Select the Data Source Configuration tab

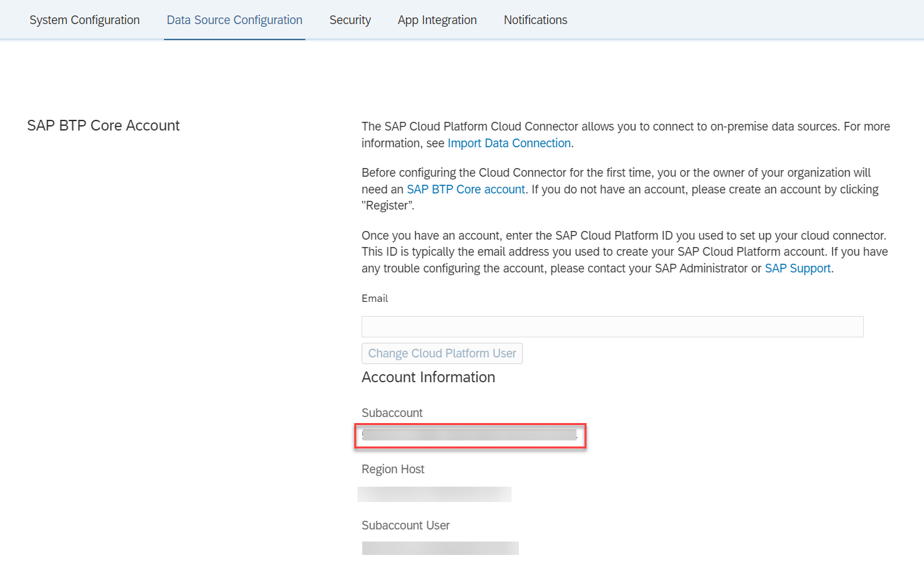(234, 20)
